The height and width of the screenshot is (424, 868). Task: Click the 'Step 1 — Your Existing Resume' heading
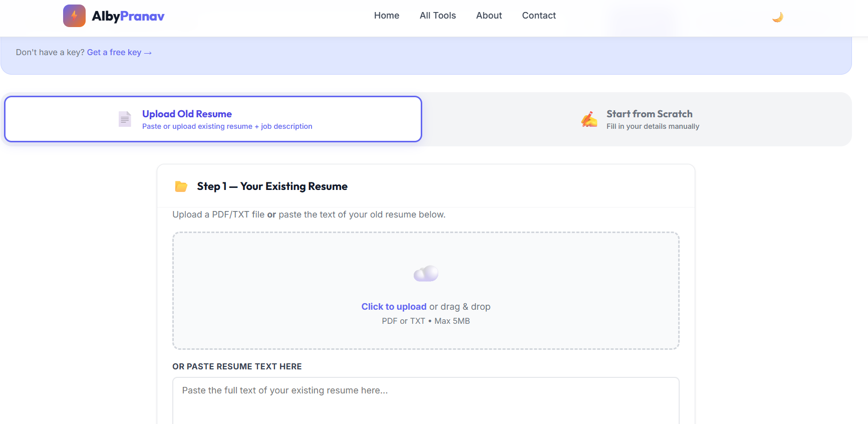tap(272, 186)
